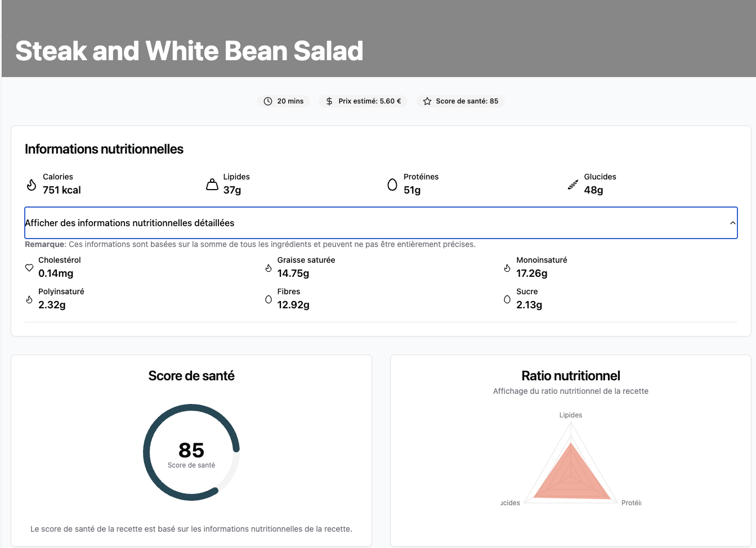Screen dimensions: 756x548
Task: Click the egg icon beside Protéines
Action: click(392, 185)
